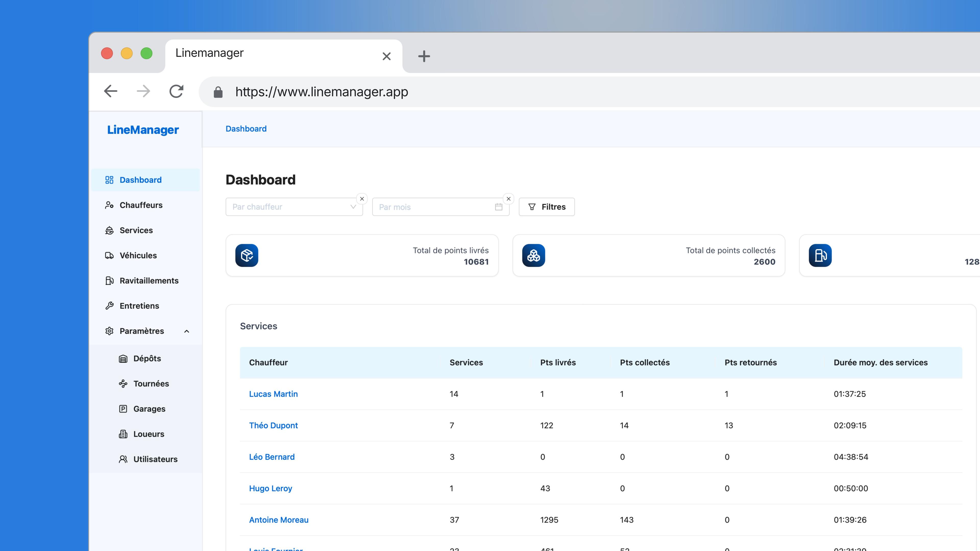Click the Dashboard breadcrumb link
The height and width of the screenshot is (551, 980).
pos(246,129)
